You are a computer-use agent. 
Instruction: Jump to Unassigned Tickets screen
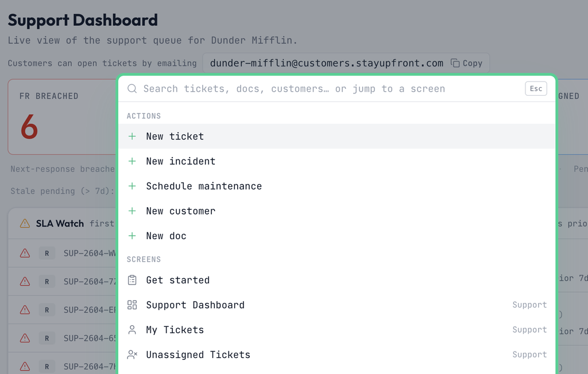click(x=336, y=354)
